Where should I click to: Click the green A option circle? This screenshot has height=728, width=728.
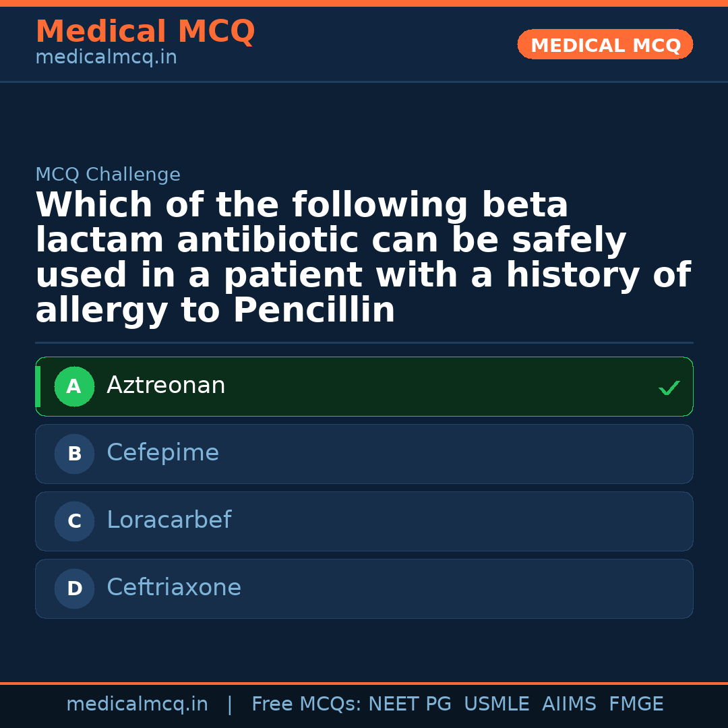(74, 386)
